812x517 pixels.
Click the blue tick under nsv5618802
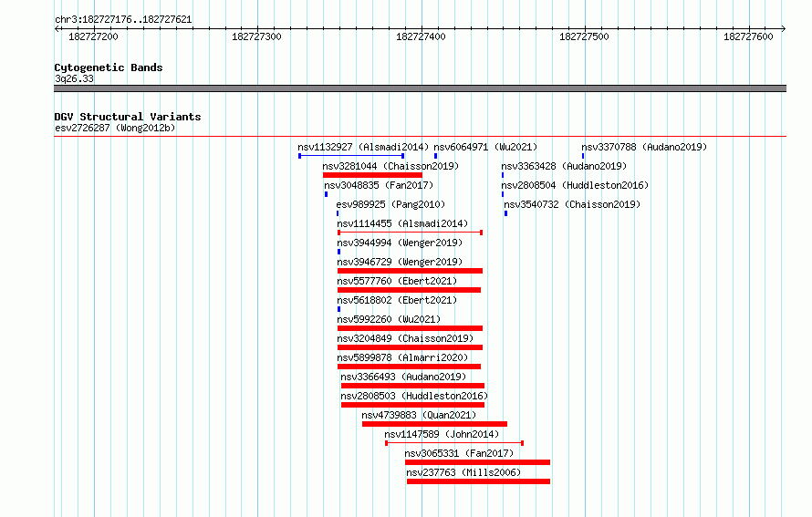pos(338,309)
